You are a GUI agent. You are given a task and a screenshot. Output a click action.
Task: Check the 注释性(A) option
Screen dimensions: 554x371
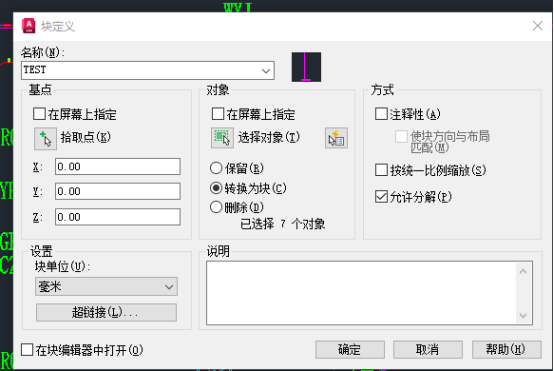pos(381,114)
